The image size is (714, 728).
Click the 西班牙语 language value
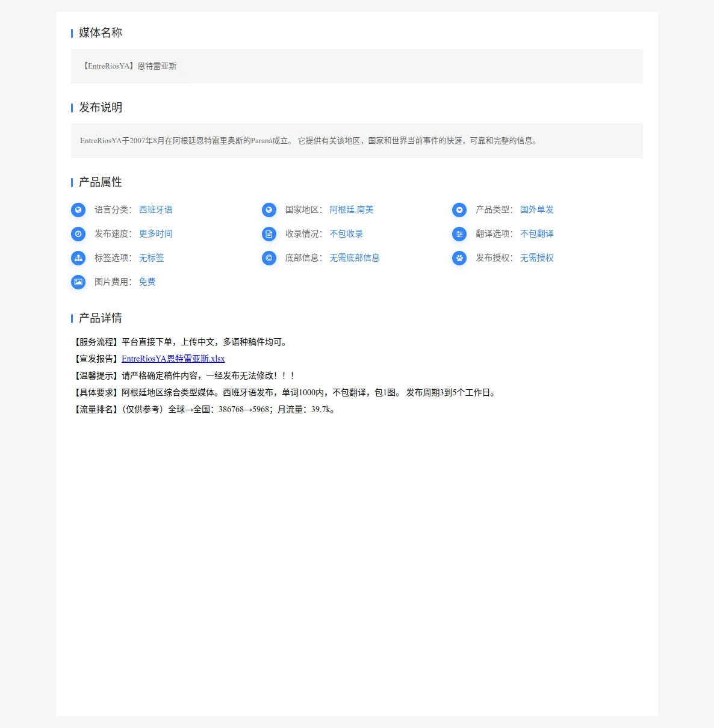tap(156, 210)
